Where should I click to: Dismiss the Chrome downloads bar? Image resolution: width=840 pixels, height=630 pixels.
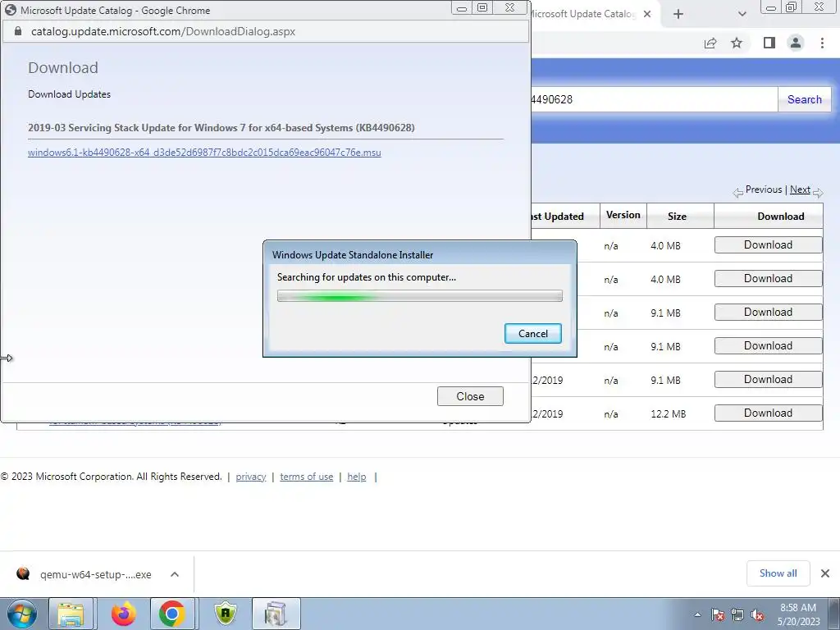[x=825, y=573]
